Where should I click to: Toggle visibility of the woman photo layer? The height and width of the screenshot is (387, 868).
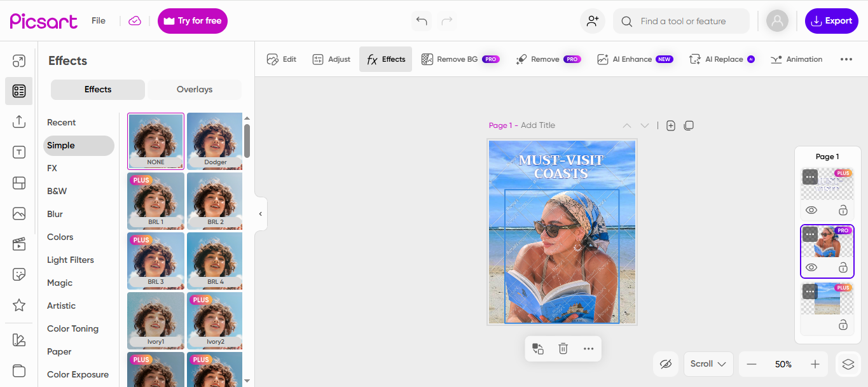pos(811,267)
